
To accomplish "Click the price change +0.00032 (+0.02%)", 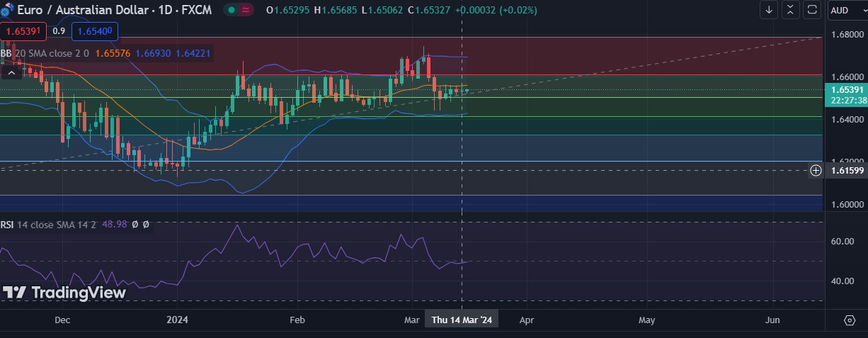I will point(496,11).
